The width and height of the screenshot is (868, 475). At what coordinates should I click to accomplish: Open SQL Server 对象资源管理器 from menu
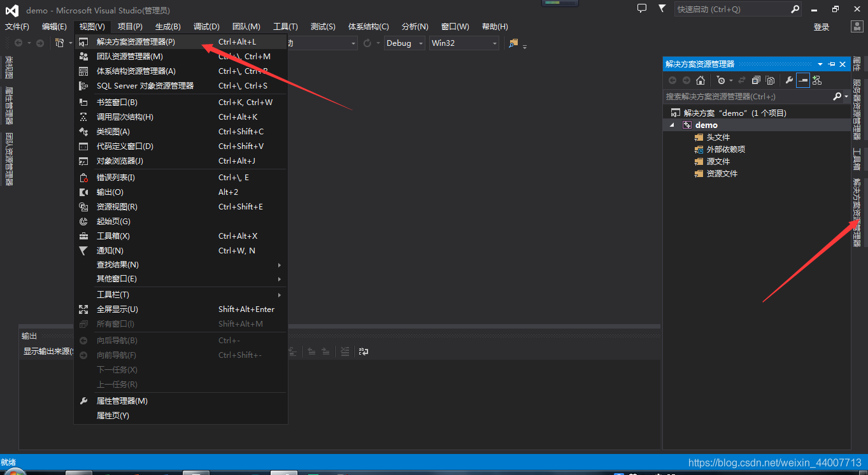pyautogui.click(x=181, y=85)
